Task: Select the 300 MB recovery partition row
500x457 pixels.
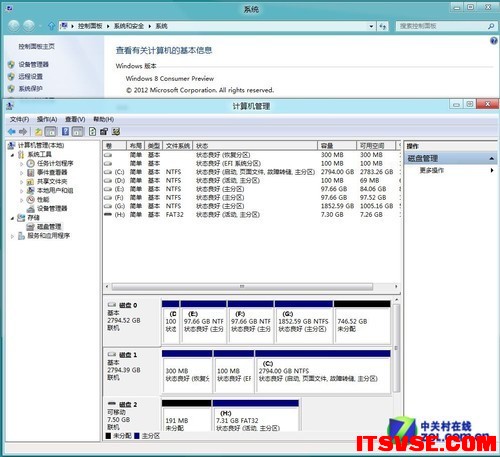Action: (x=252, y=155)
